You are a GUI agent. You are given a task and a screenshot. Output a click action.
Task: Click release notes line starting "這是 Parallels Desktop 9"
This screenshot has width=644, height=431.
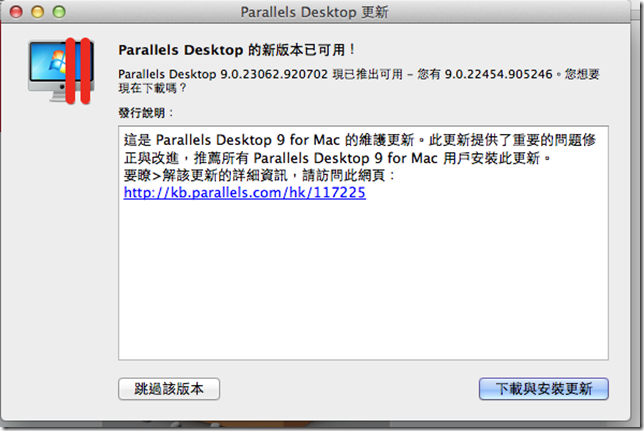pos(360,140)
